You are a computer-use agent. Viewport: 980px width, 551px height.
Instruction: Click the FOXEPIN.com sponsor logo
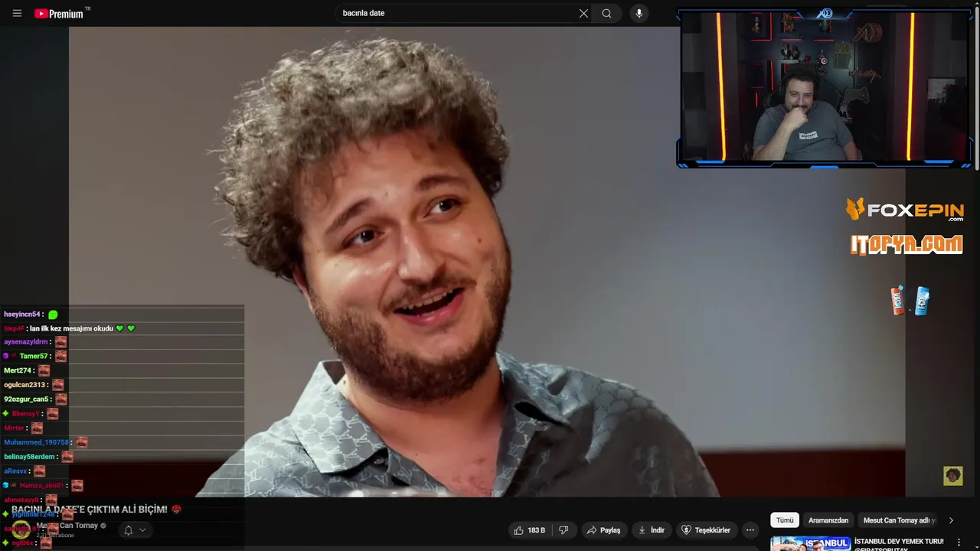[x=904, y=209]
